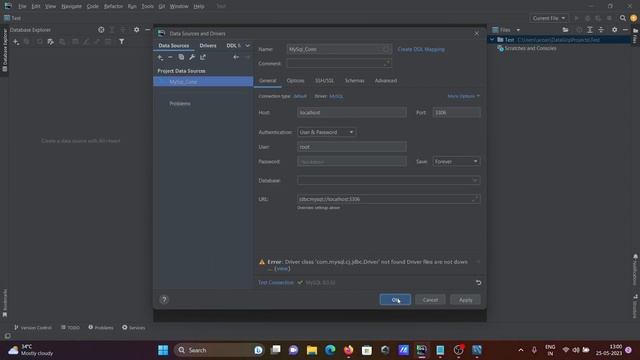640x360 pixels.
Task: Switch to the Options tab
Action: 295,81
